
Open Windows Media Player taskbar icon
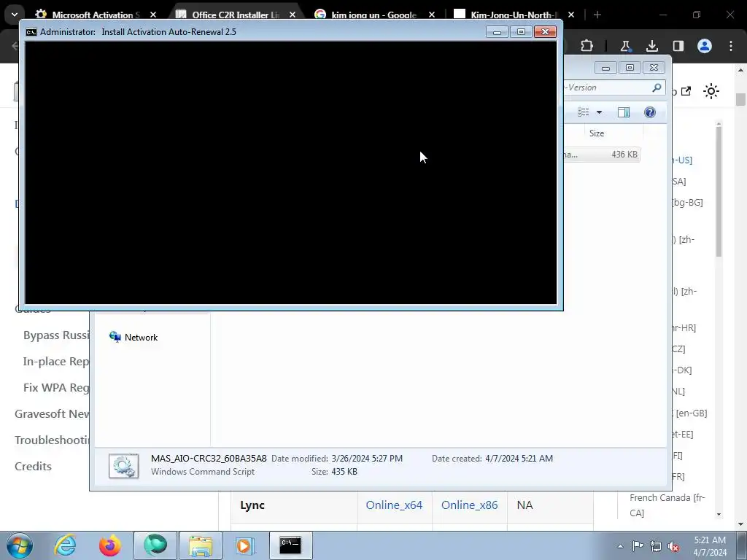(245, 545)
